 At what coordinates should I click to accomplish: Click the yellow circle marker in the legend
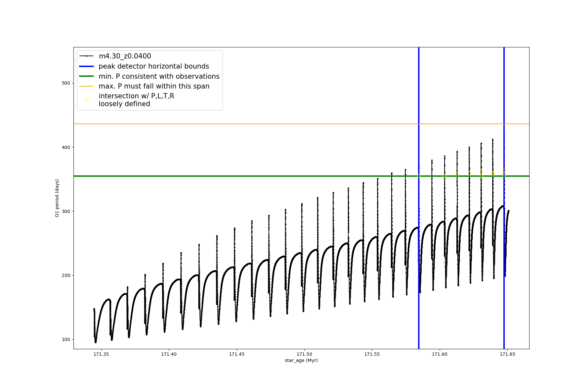point(87,101)
